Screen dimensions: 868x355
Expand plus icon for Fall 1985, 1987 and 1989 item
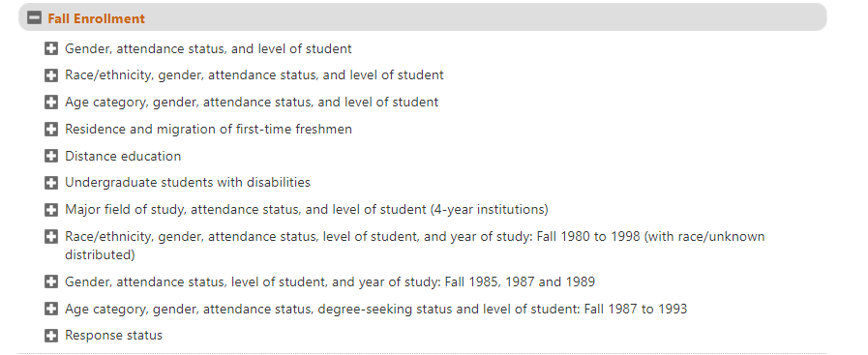(51, 282)
